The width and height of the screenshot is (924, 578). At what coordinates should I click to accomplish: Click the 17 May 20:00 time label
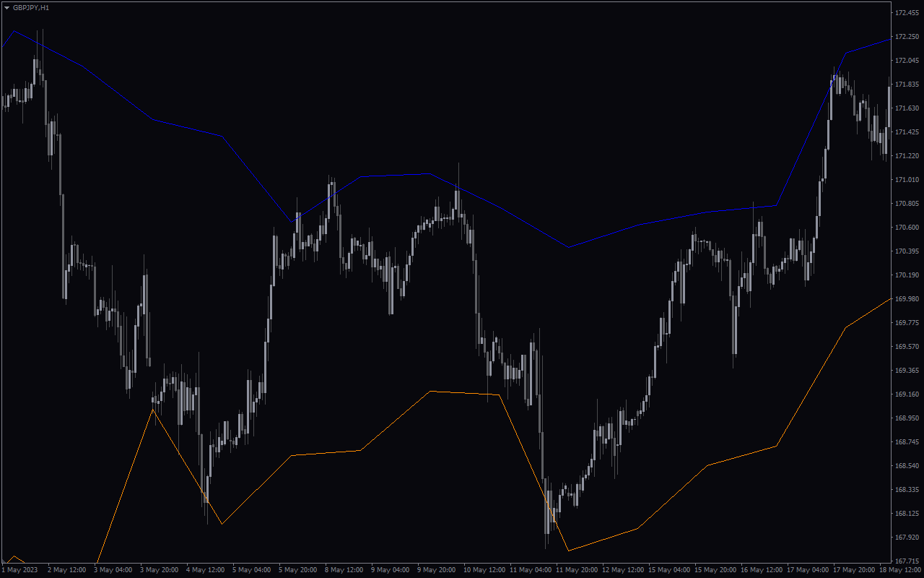click(x=854, y=570)
